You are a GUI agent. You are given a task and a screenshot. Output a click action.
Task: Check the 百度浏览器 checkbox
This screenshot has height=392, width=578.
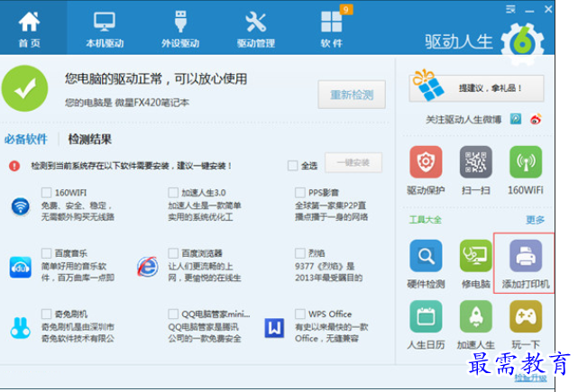[x=173, y=253]
